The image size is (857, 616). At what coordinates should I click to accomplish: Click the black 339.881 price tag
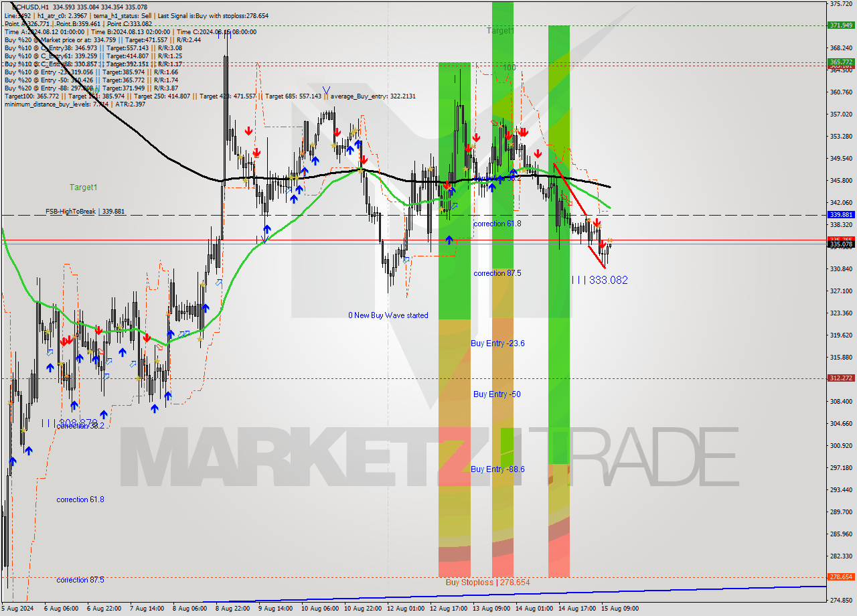coord(841,215)
